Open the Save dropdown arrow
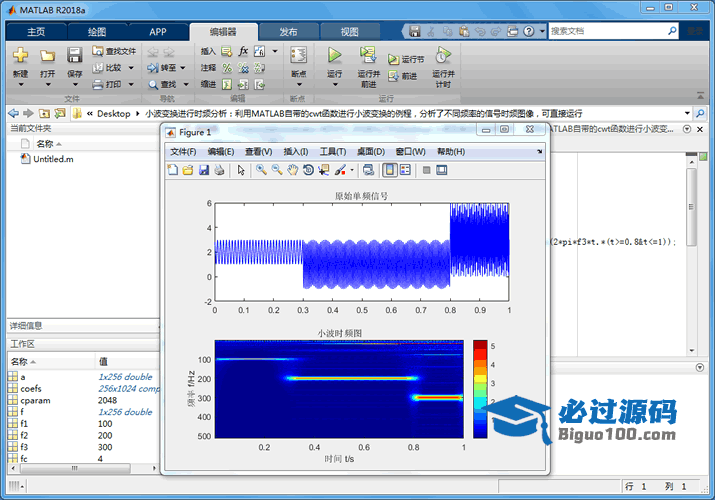715x500 pixels. [x=75, y=84]
